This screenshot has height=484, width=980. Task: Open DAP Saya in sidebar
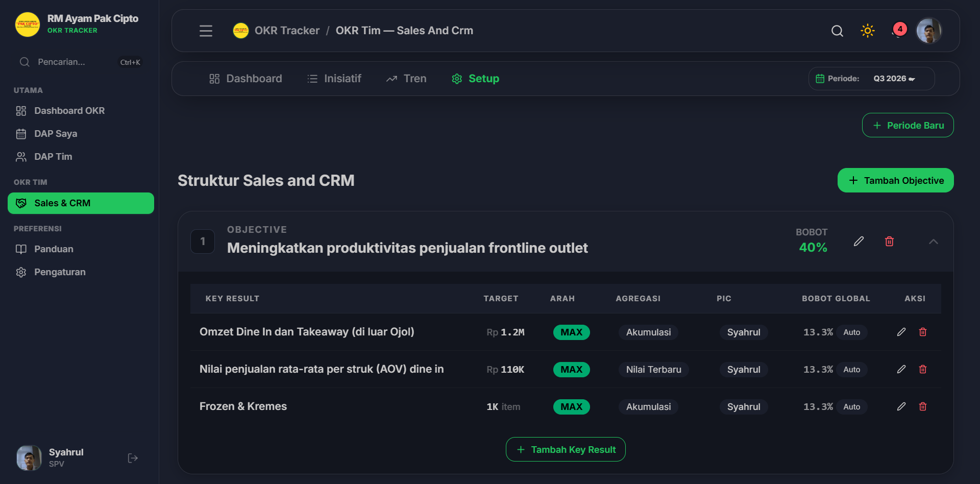click(x=81, y=134)
